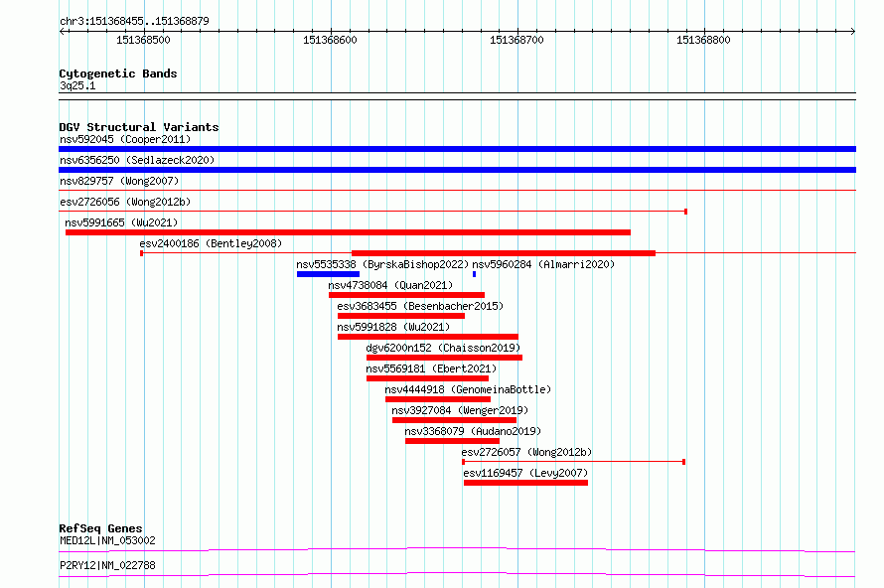Open the nsv5960284 (Almarri2020) label
The height and width of the screenshot is (588, 884).
(x=543, y=264)
